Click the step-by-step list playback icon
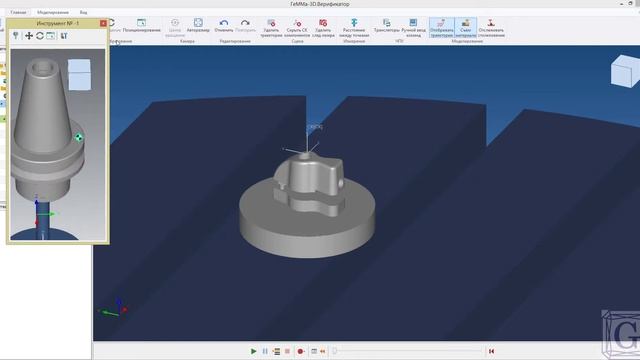This screenshot has height=360, width=640. [x=276, y=351]
